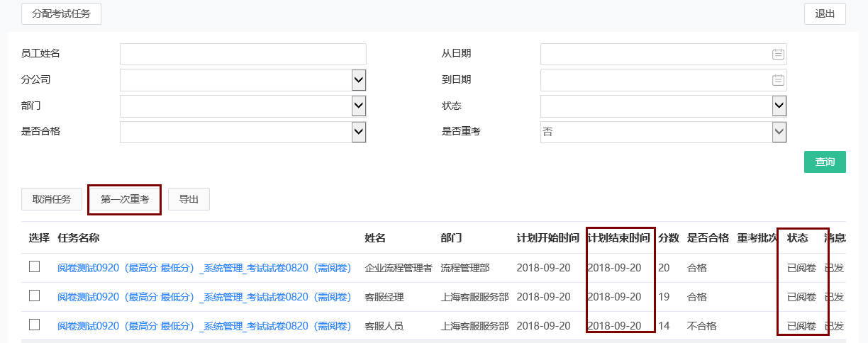
Task: Open the 部门 dropdown list
Action: point(359,106)
